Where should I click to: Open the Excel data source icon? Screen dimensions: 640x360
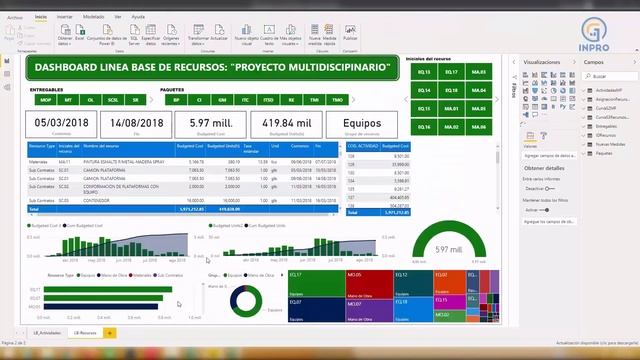pos(80,30)
